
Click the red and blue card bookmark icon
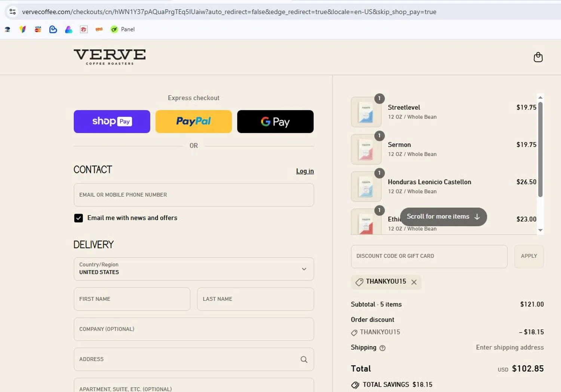[x=38, y=29]
